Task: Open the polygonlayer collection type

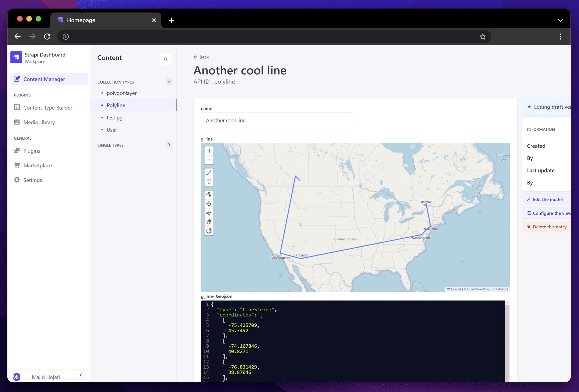Action: pyautogui.click(x=121, y=93)
